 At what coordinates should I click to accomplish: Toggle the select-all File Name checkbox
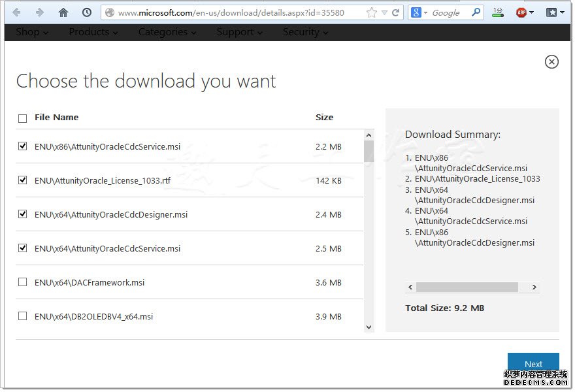click(23, 118)
